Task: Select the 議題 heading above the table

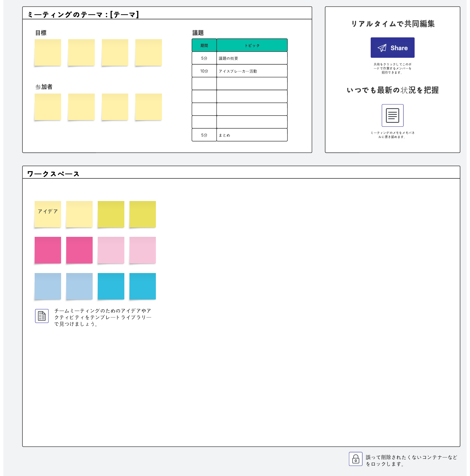Action: pyautogui.click(x=198, y=33)
